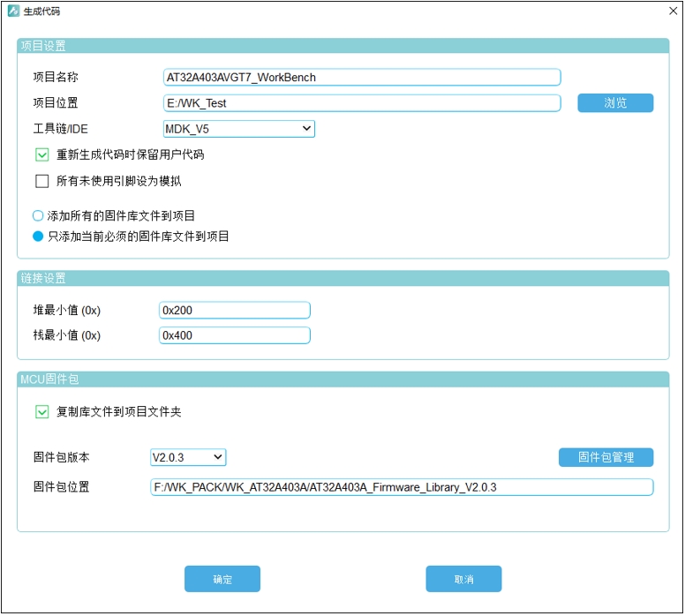Click the 固件包版本 label

pos(61,457)
